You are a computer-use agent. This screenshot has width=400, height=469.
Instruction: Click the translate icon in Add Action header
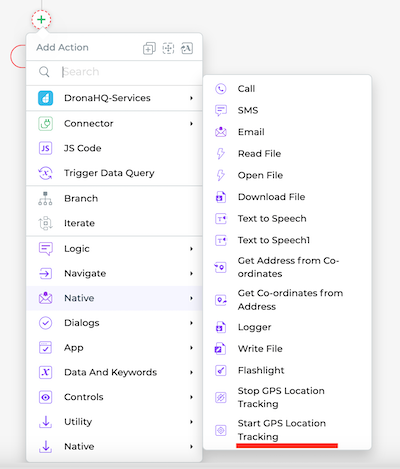point(187,48)
